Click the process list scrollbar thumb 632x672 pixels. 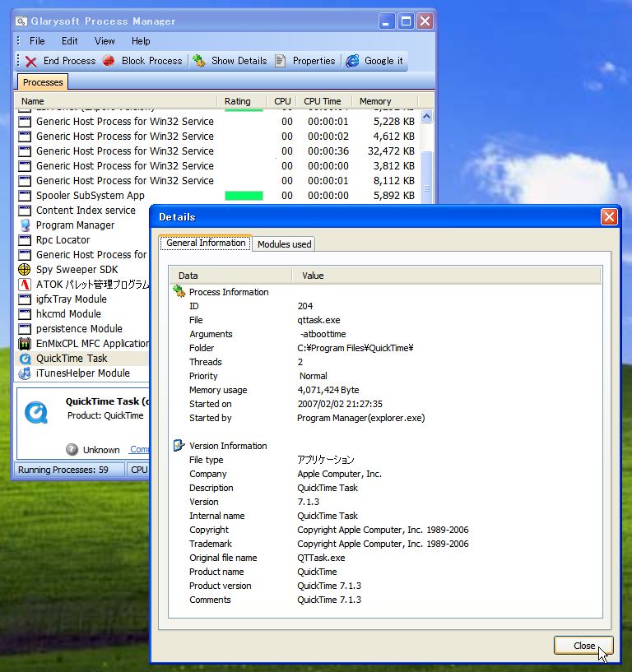click(x=426, y=177)
